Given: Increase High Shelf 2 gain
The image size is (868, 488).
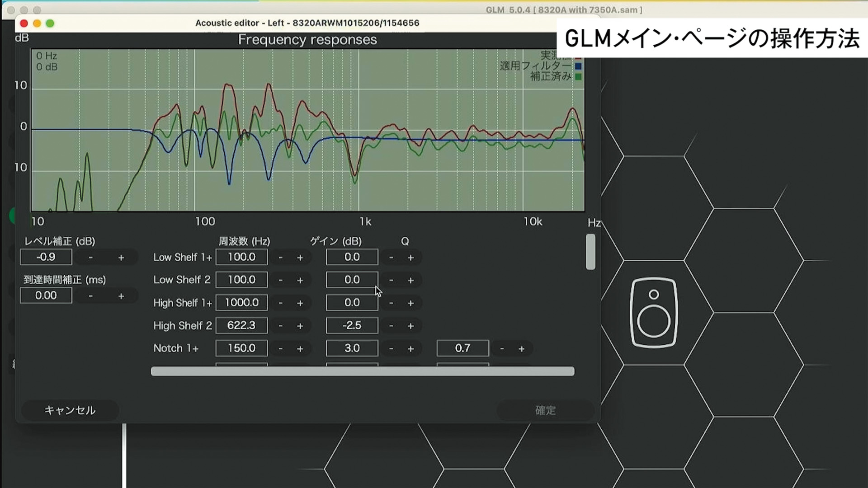Looking at the screenshot, I should (410, 326).
